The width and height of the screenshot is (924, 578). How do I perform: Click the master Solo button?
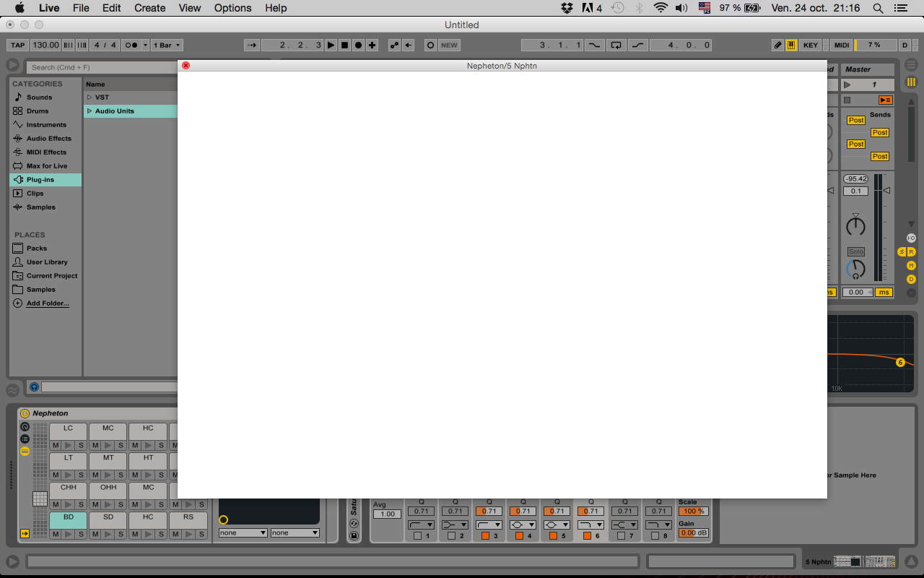point(856,251)
